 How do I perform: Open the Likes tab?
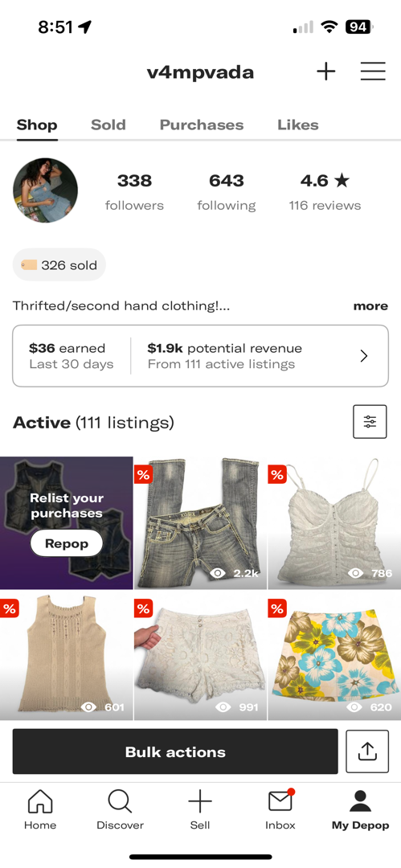click(298, 125)
